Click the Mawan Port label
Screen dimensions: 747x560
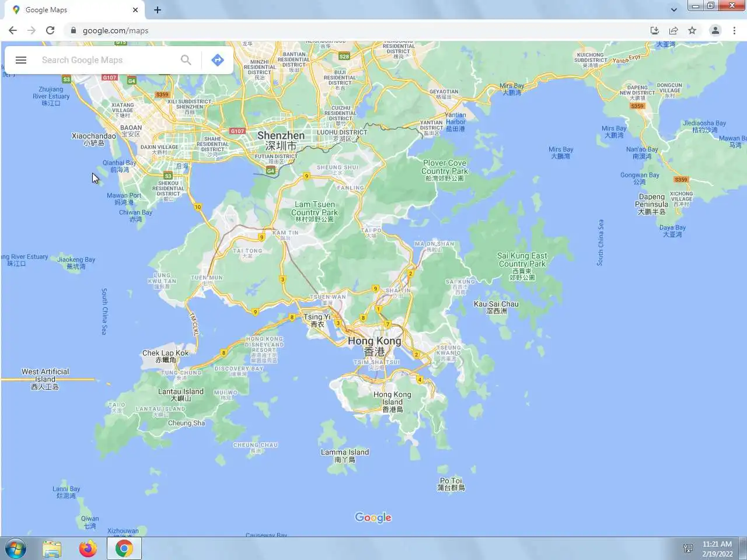(x=124, y=199)
